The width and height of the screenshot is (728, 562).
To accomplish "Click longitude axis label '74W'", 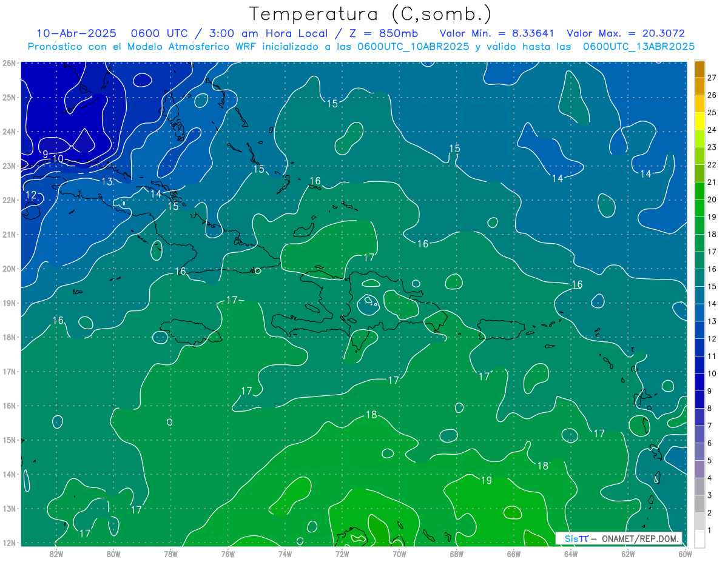I will click(285, 554).
